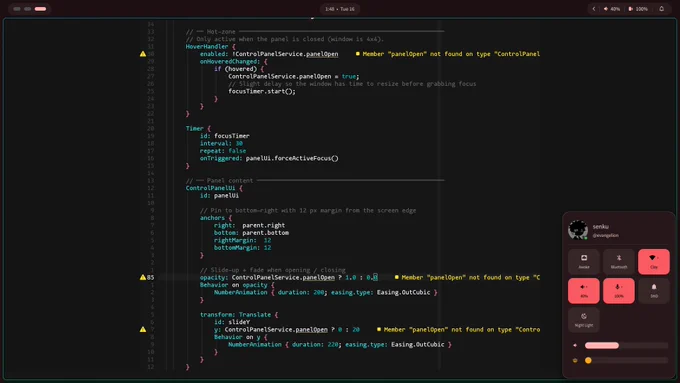This screenshot has height=383, width=680.
Task: Click the senku profile avatar
Action: point(578,230)
